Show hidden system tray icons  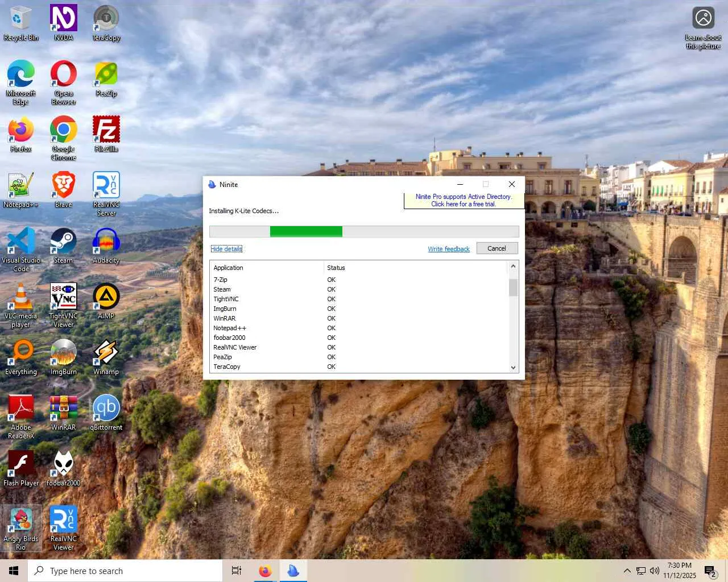pyautogui.click(x=627, y=571)
